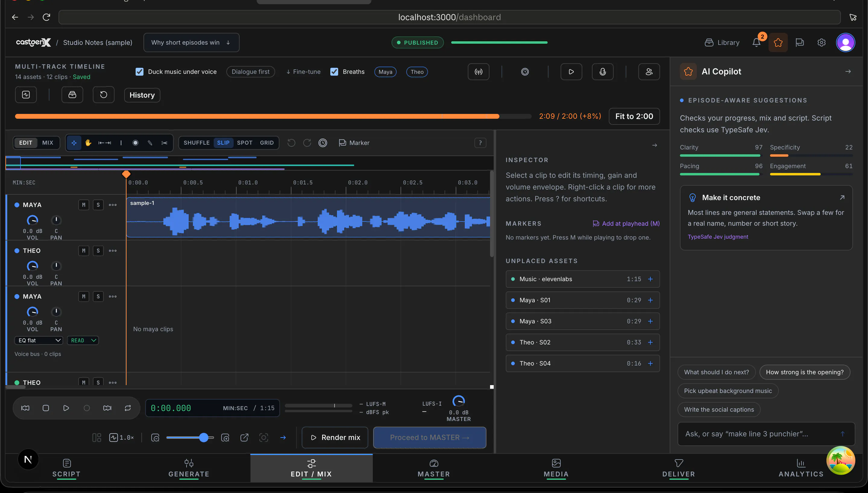
Task: Select the scissors cut tool
Action: tap(164, 143)
